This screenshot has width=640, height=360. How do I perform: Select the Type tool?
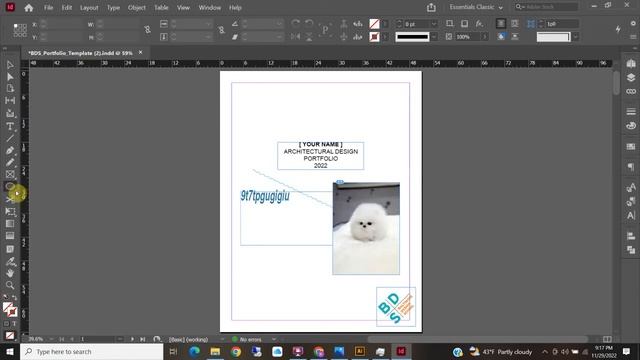pyautogui.click(x=10, y=127)
